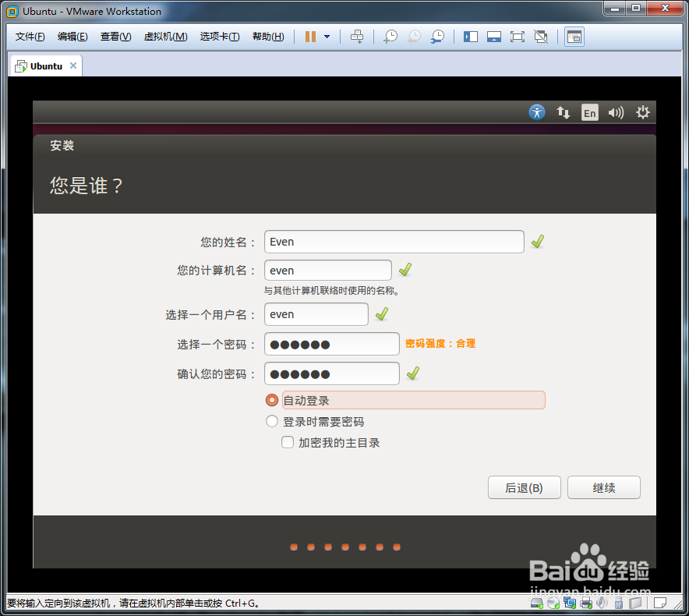
Task: Open the 虚拟机(M) menu
Action: [x=166, y=37]
